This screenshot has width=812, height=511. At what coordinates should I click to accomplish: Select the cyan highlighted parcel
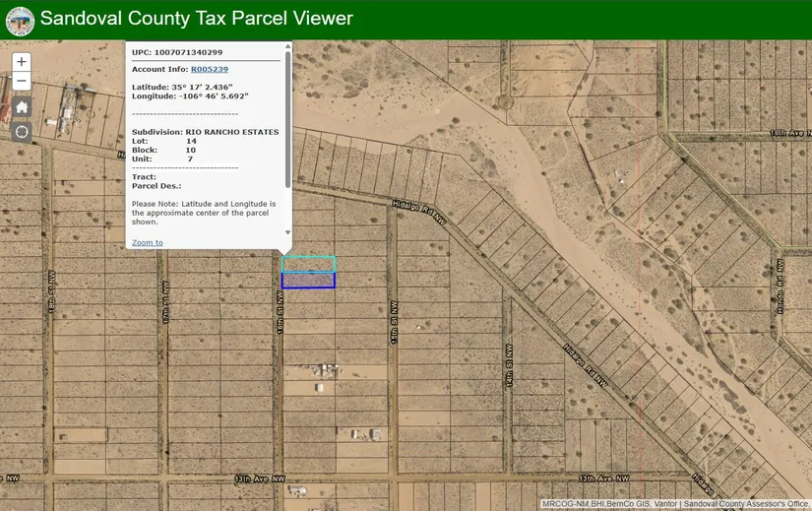tap(308, 264)
